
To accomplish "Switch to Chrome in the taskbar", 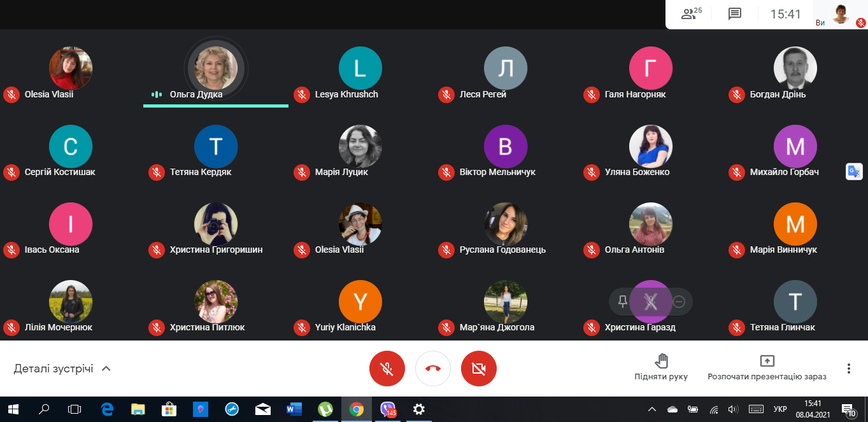I will tap(356, 409).
